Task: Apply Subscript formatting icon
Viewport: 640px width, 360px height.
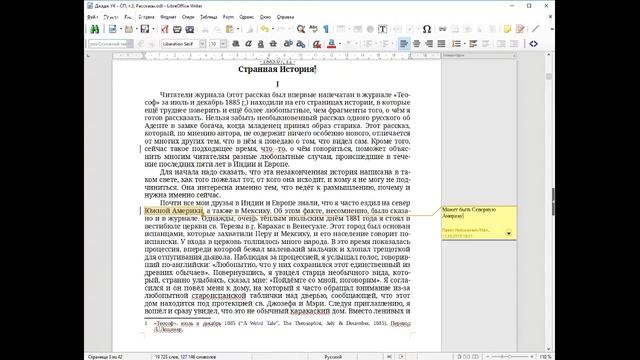Action: [301, 44]
